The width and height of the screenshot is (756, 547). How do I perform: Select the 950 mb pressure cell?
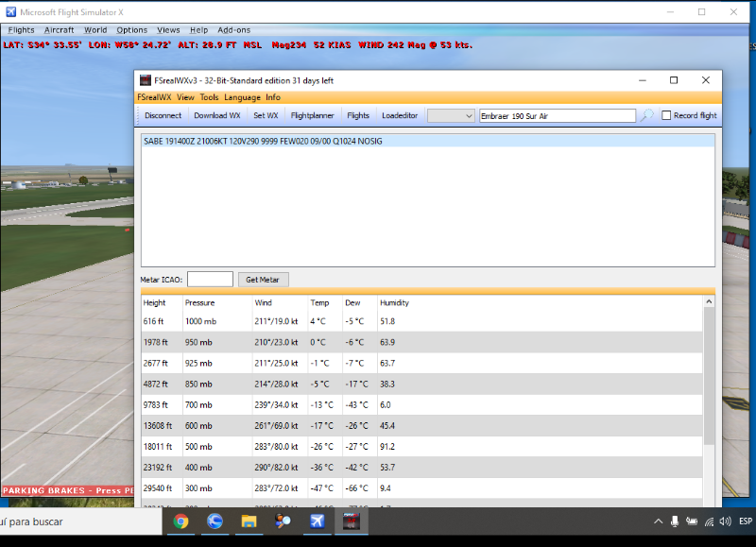198,342
